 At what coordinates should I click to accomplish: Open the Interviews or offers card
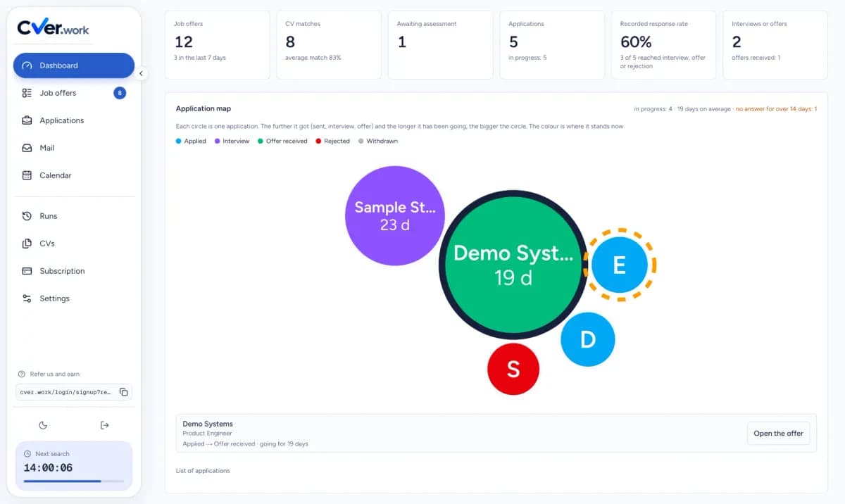pos(775,45)
